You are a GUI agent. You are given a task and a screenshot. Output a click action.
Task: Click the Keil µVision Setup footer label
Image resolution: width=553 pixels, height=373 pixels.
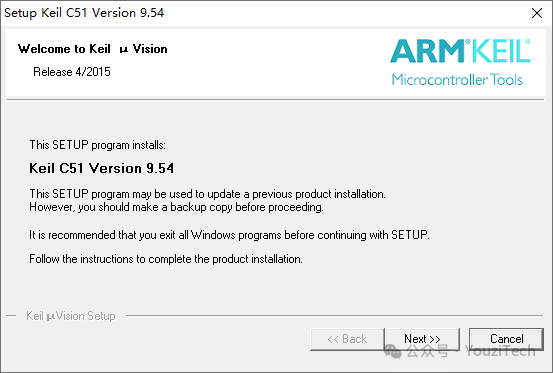tap(71, 316)
